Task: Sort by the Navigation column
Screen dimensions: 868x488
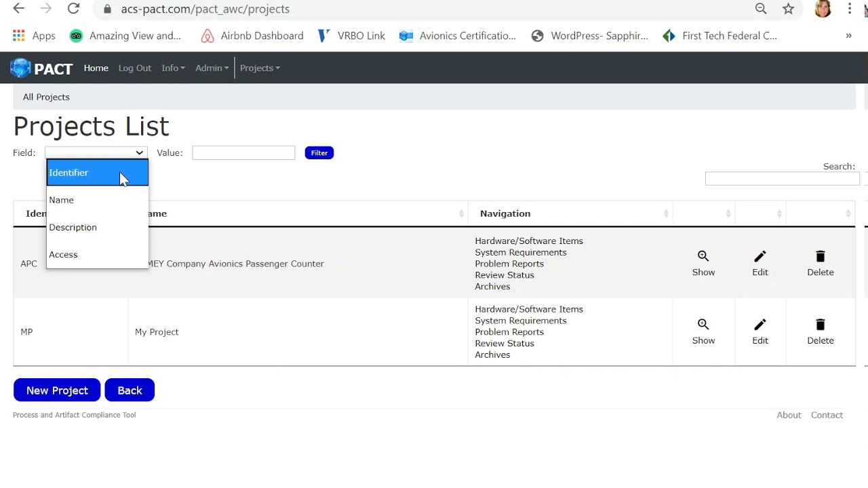Action: pyautogui.click(x=570, y=213)
